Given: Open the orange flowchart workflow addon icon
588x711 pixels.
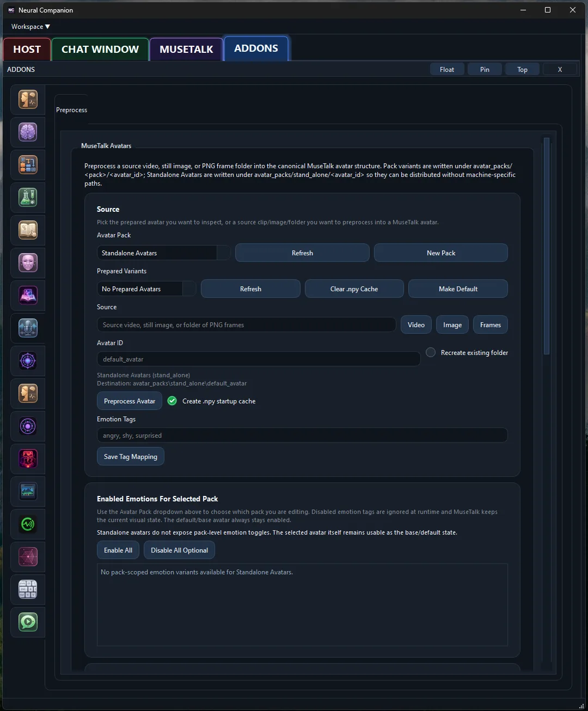Looking at the screenshot, I should [x=28, y=165].
